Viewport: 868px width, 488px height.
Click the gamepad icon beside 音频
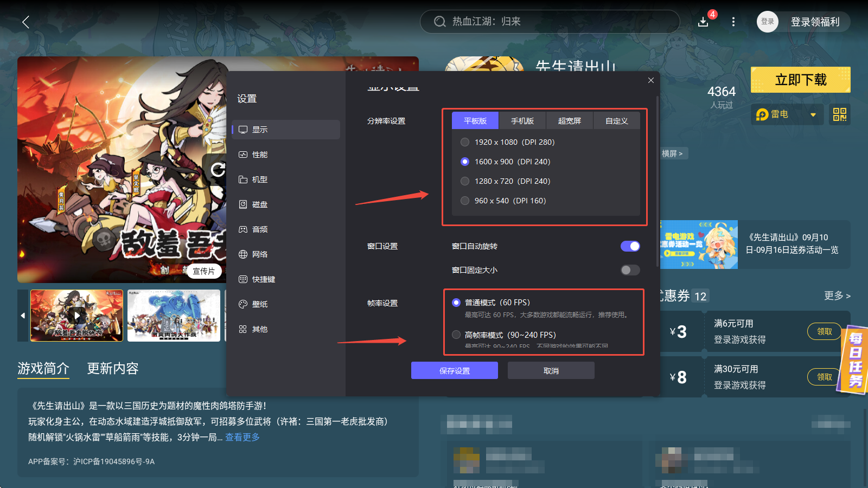pos(243,229)
